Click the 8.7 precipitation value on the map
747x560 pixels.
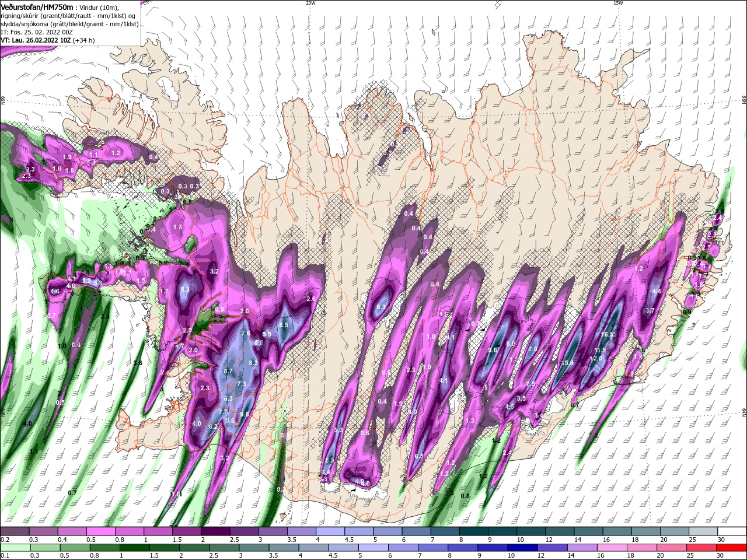(228, 371)
